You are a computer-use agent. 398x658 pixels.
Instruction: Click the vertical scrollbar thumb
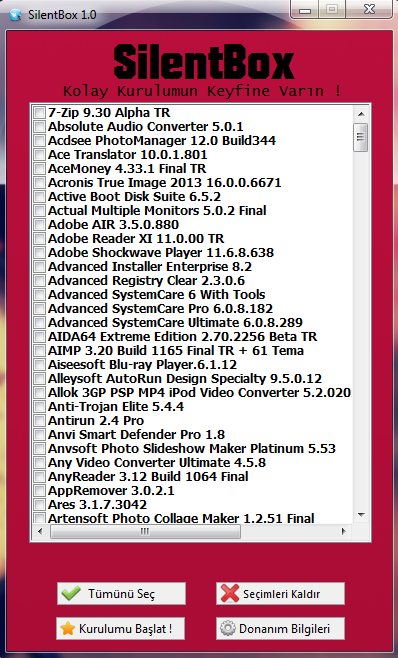361,137
